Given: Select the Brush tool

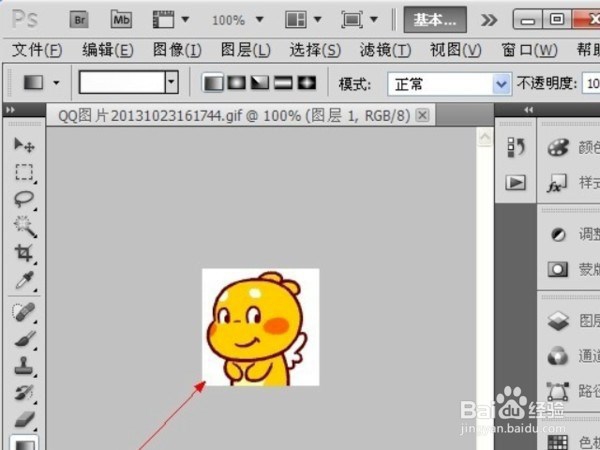Looking at the screenshot, I should click(x=25, y=339).
